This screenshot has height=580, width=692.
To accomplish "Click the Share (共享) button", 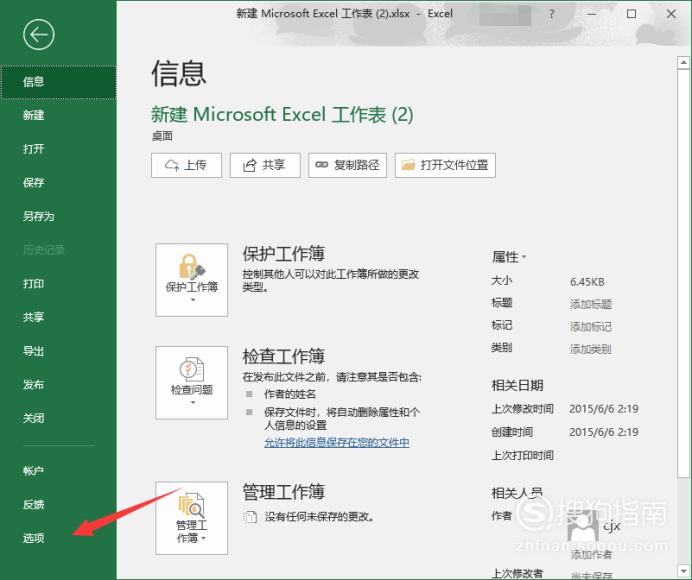I will click(x=265, y=165).
